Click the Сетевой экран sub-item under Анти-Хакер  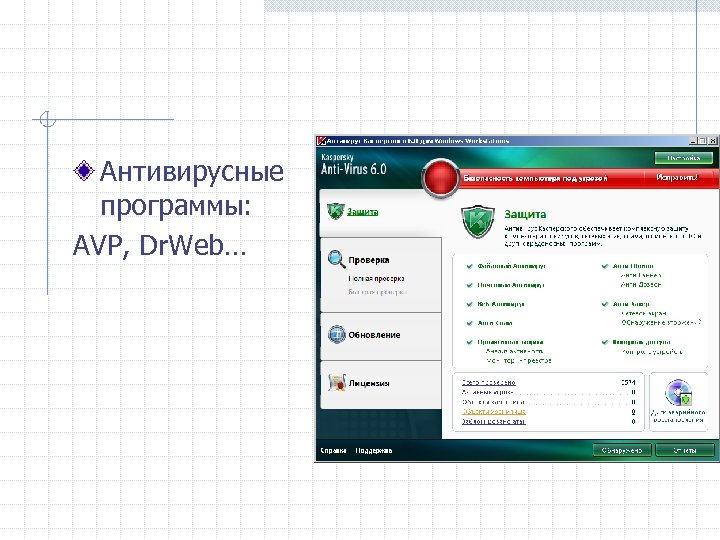tap(644, 313)
